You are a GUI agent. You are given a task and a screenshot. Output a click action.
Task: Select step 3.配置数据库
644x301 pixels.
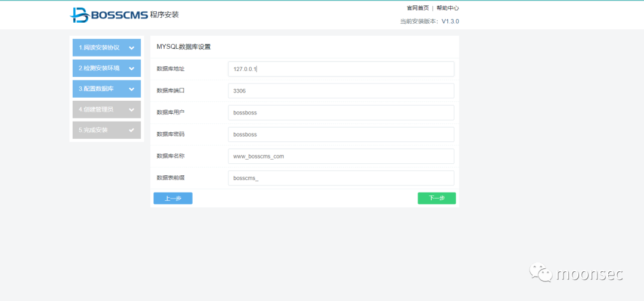[107, 89]
